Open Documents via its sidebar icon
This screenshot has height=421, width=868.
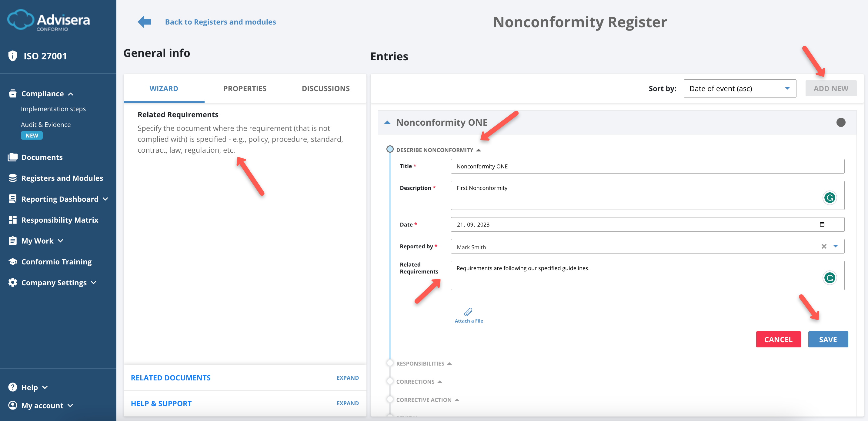(12, 157)
